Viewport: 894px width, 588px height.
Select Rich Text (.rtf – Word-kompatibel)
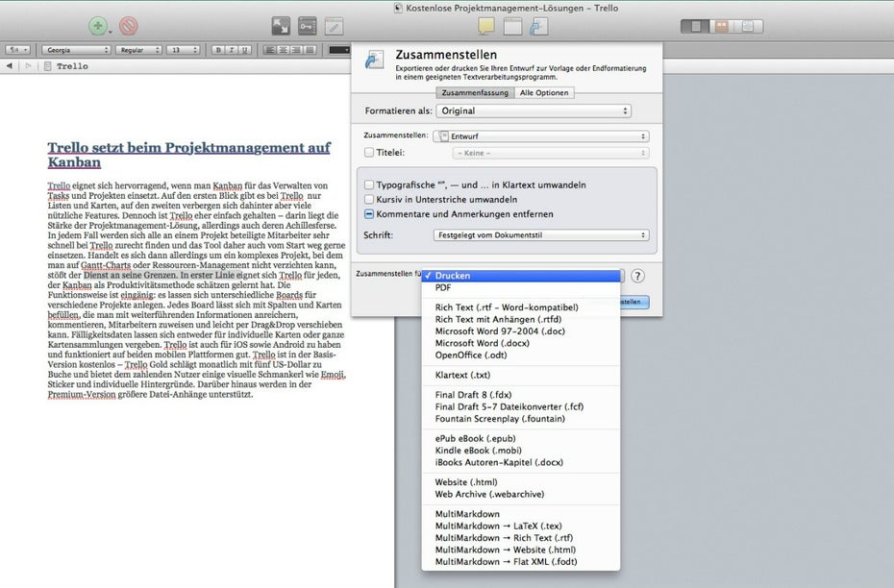click(x=521, y=307)
